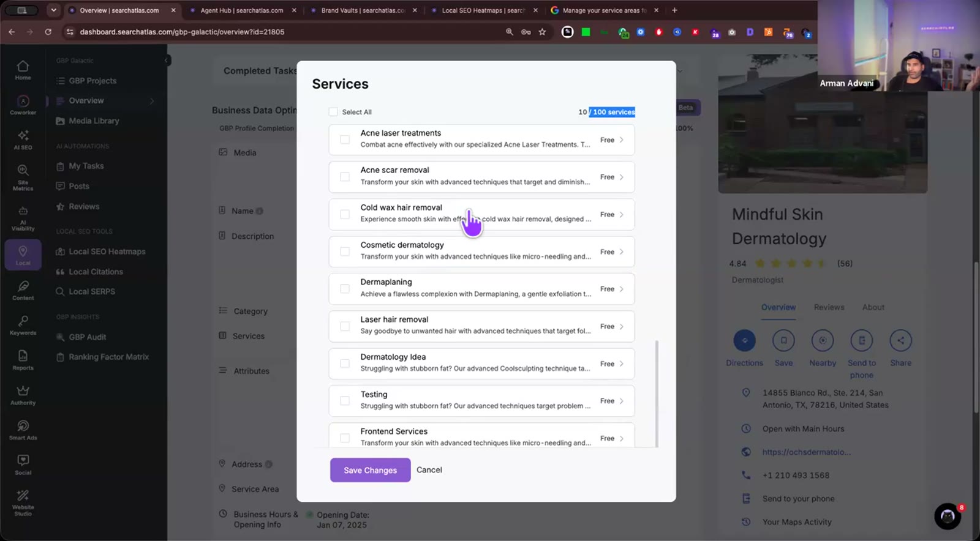Open Authority sidebar icon
Image resolution: width=980 pixels, height=541 pixels.
tap(23, 395)
